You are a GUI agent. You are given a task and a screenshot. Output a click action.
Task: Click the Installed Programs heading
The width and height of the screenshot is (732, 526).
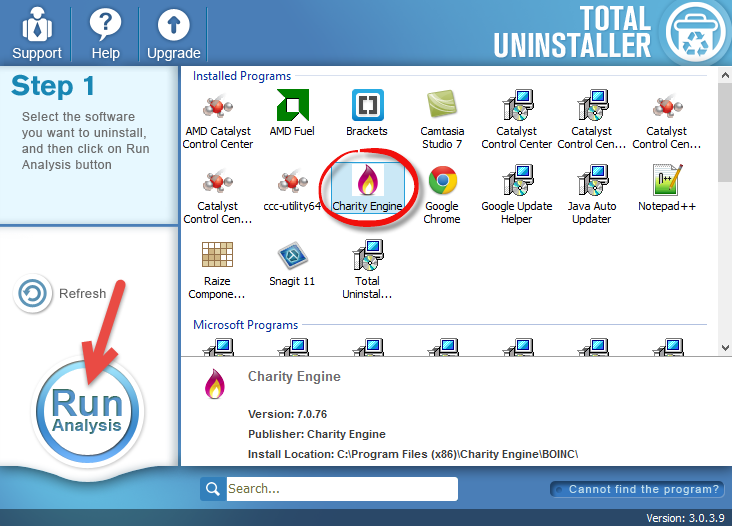click(242, 76)
